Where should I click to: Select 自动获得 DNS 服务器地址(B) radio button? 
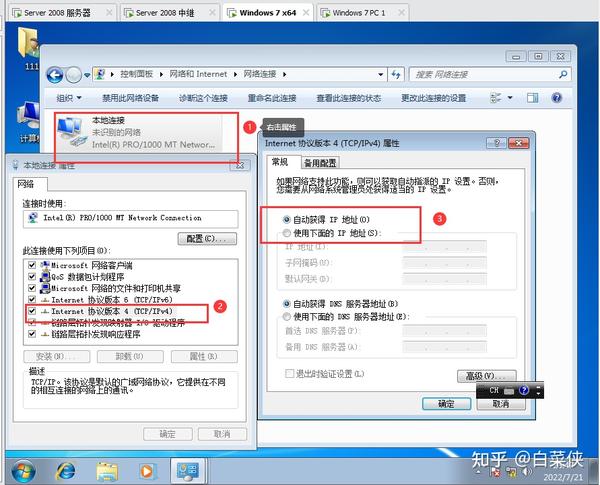tap(287, 304)
